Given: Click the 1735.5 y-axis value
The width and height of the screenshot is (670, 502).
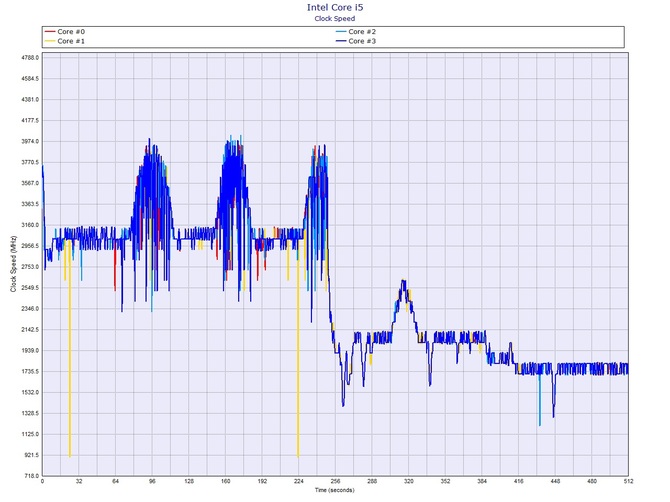Looking at the screenshot, I should (x=30, y=372).
